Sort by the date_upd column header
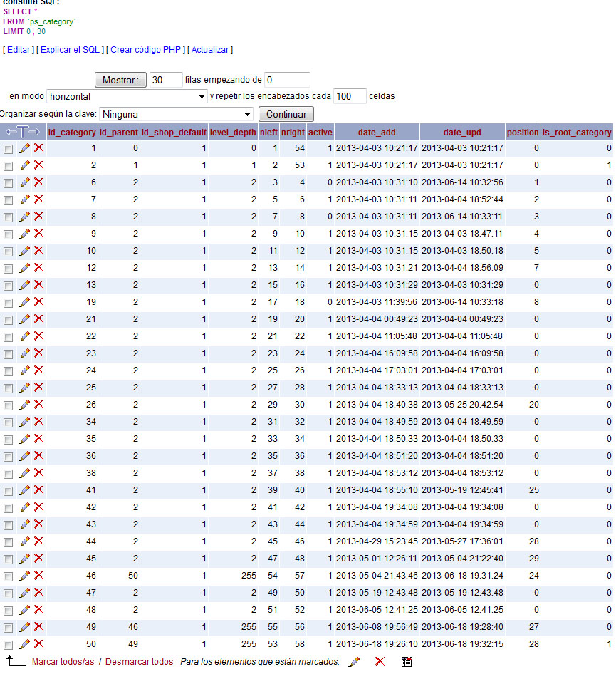Viewport: 616px width, 674px height. 462,133
